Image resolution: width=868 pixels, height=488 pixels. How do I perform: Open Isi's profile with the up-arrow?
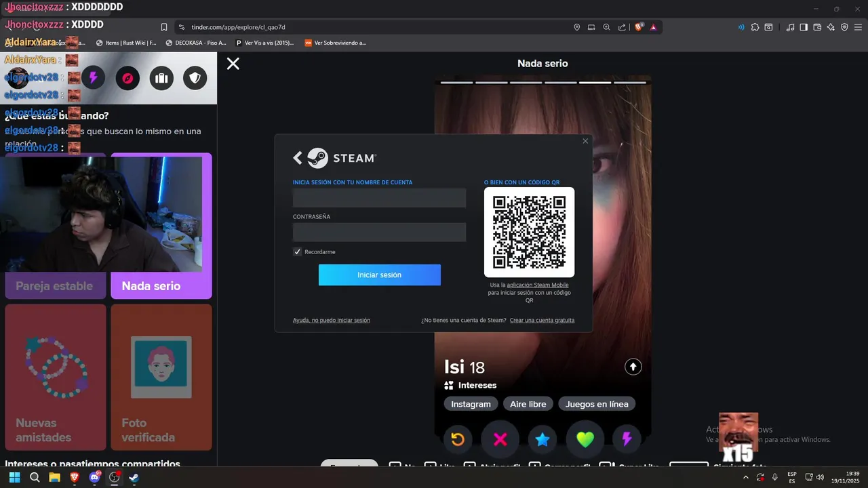pyautogui.click(x=633, y=367)
